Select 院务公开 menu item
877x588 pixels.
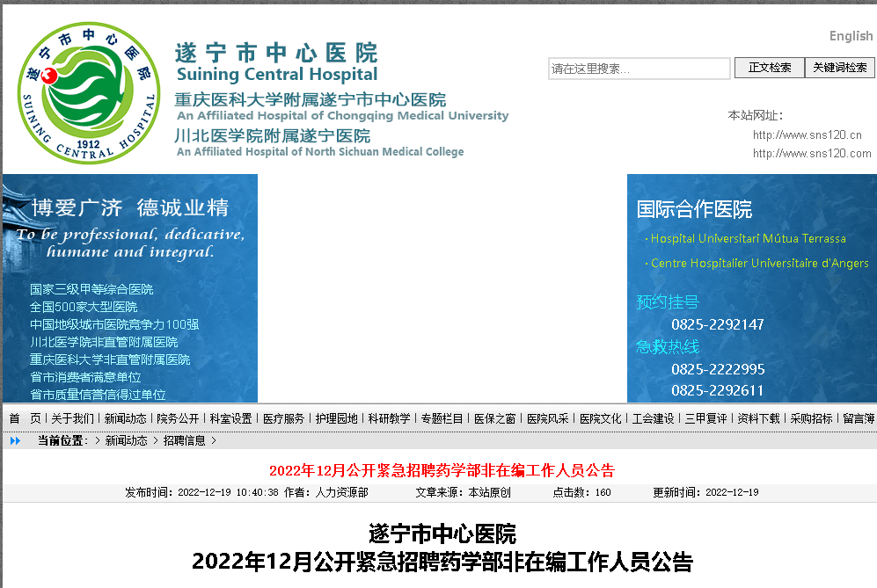(x=178, y=418)
